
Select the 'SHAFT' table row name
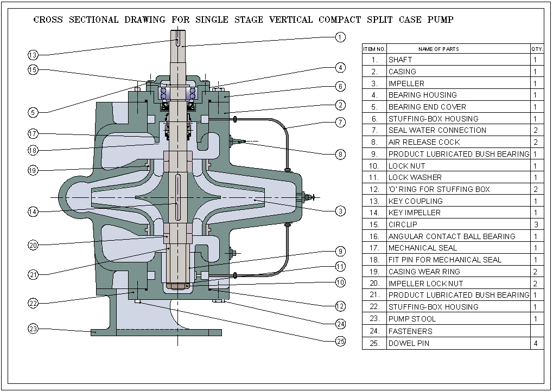400,60
